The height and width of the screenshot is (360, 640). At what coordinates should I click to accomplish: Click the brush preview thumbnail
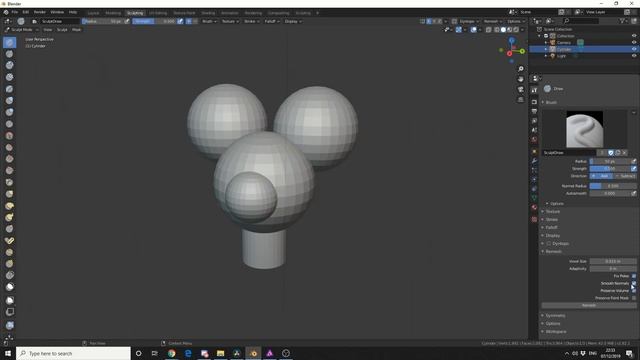coord(584,129)
